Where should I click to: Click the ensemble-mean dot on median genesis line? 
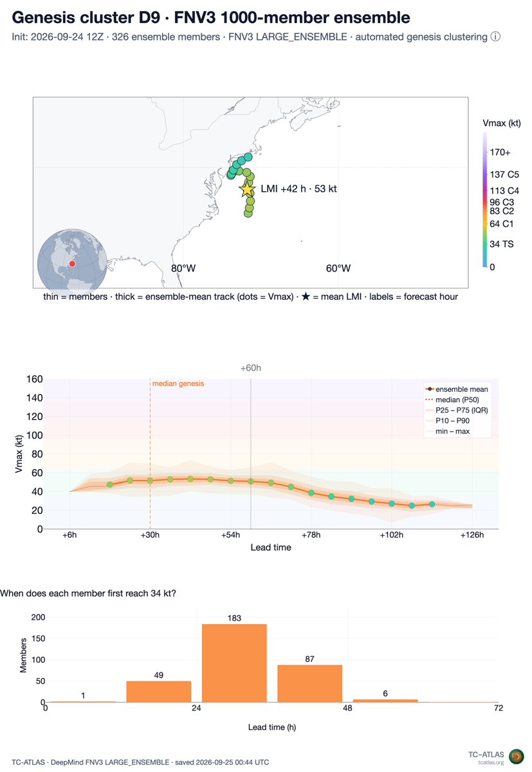(150, 481)
